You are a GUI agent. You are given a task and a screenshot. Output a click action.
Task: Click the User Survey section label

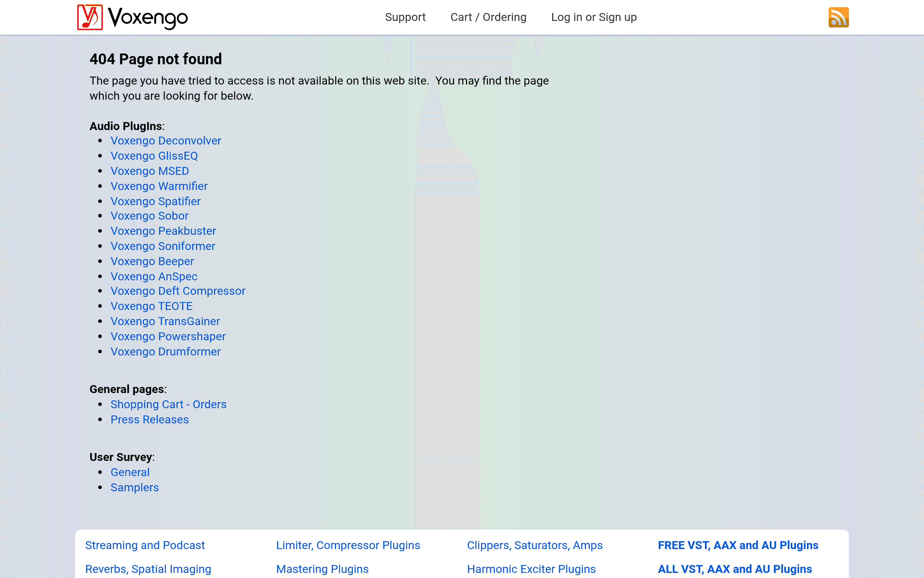coord(122,457)
